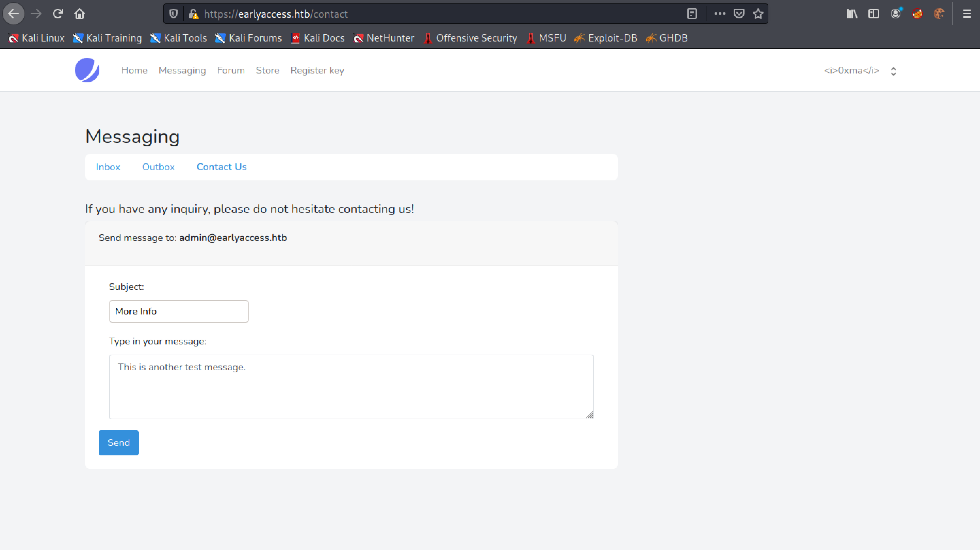Screen dimensions: 980x550
Task: Show the library bookshelf icon
Action: pyautogui.click(x=852, y=14)
